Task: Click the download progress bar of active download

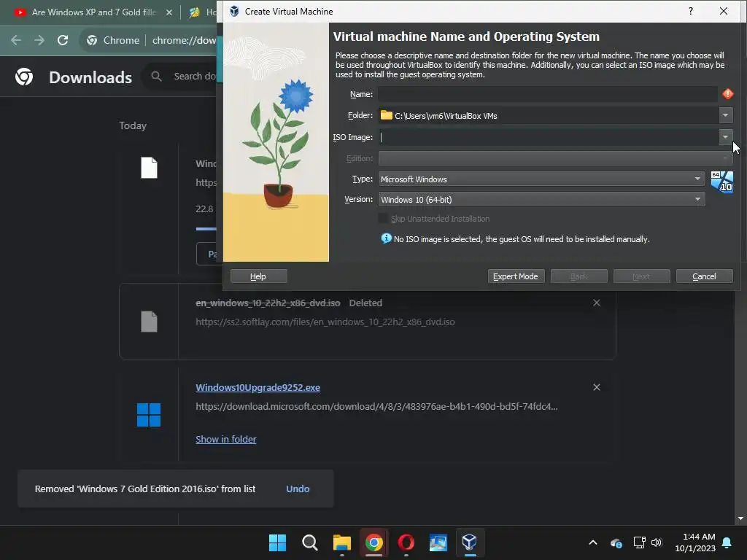Action: [206, 229]
